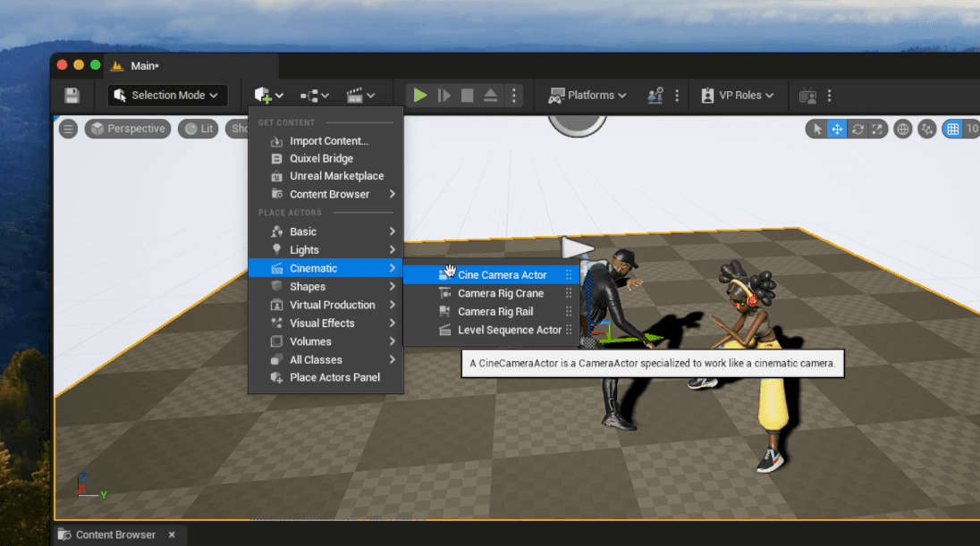980x546 pixels.
Task: Choose Camera Rig Crane
Action: pos(500,293)
